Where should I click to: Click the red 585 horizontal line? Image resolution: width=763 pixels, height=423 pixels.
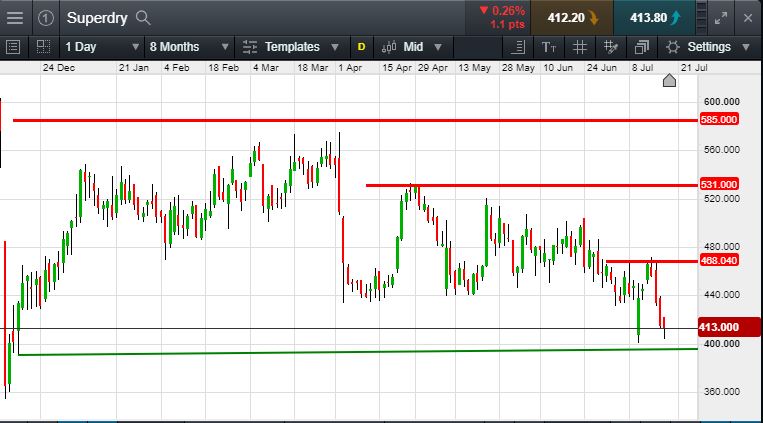click(x=355, y=120)
